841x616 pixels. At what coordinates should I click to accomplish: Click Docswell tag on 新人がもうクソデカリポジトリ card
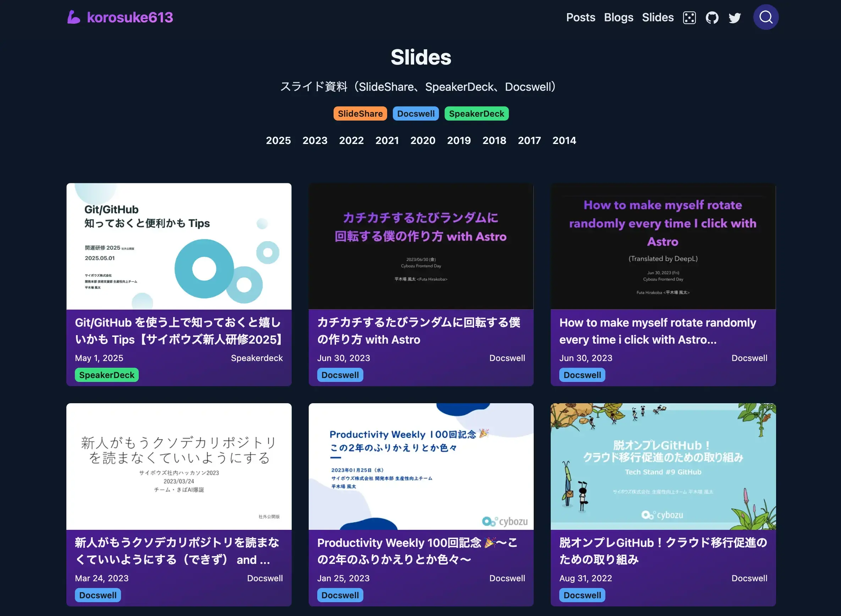[98, 595]
